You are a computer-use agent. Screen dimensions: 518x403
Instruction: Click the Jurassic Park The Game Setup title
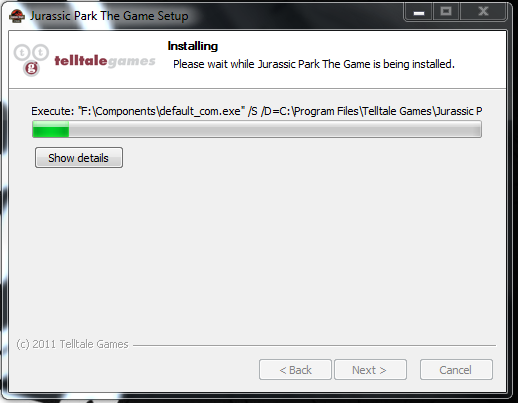109,16
